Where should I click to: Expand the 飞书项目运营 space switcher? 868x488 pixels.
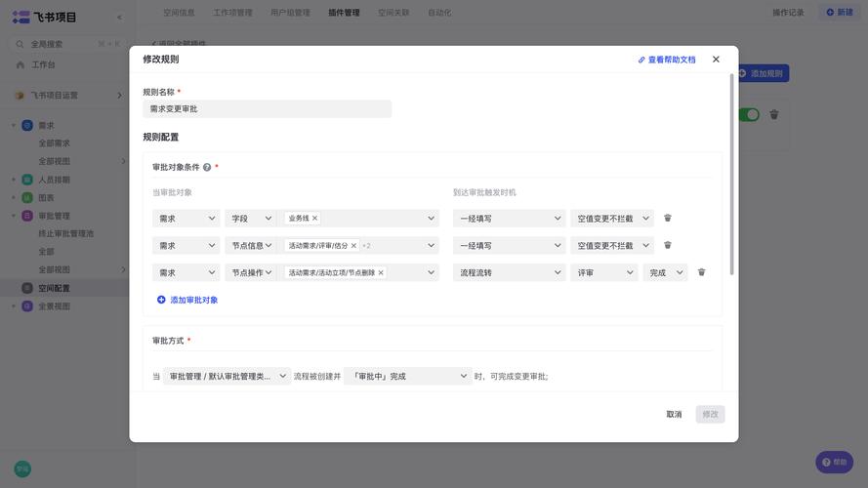click(x=119, y=96)
